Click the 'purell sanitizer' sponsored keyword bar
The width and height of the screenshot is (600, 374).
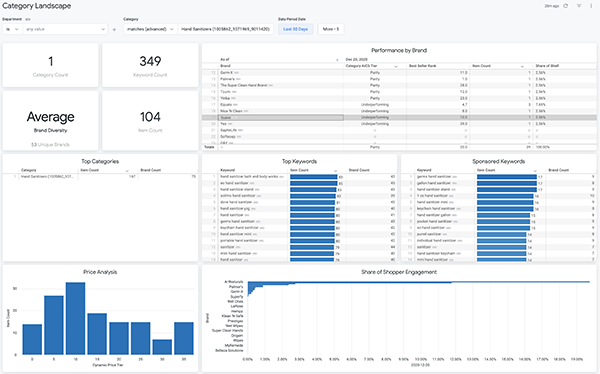coord(502,234)
